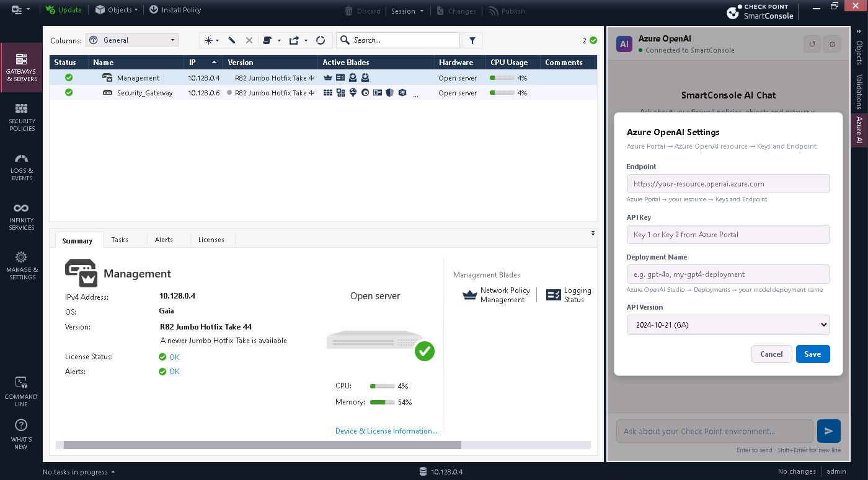Click the database icon in the status bar
Image resolution: width=868 pixels, height=480 pixels.
[423, 472]
